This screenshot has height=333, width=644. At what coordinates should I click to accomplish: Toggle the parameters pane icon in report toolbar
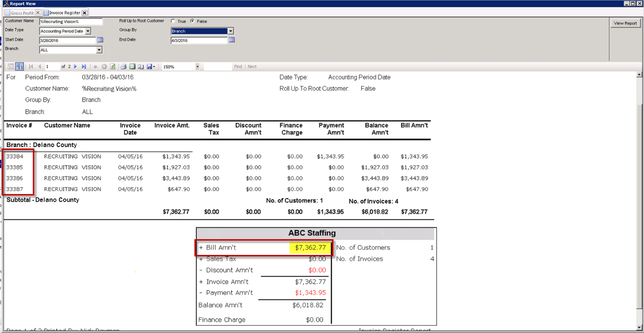pos(11,66)
